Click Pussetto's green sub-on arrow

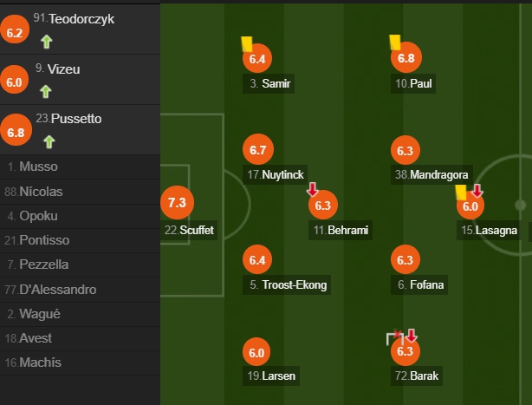point(49,142)
